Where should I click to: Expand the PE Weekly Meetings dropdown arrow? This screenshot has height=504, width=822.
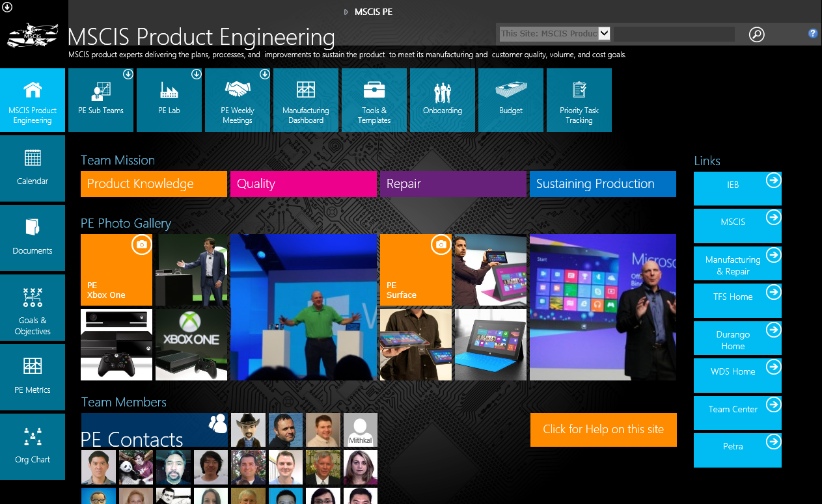point(265,74)
